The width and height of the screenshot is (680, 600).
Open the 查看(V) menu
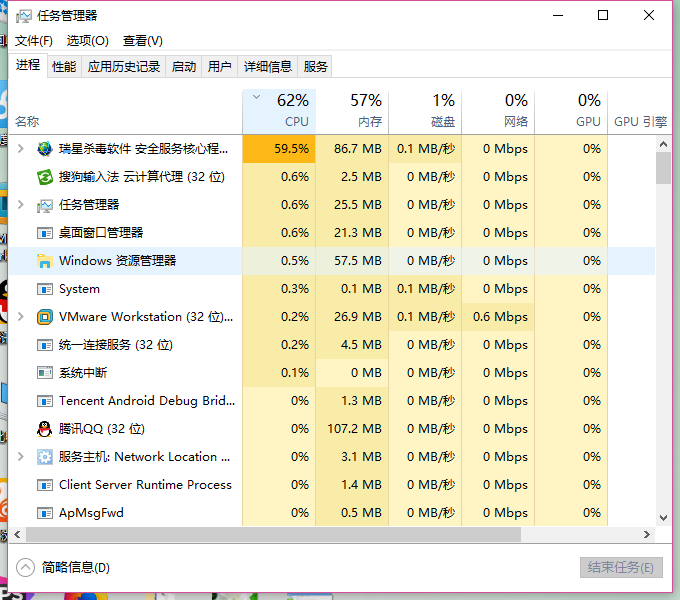pos(143,41)
